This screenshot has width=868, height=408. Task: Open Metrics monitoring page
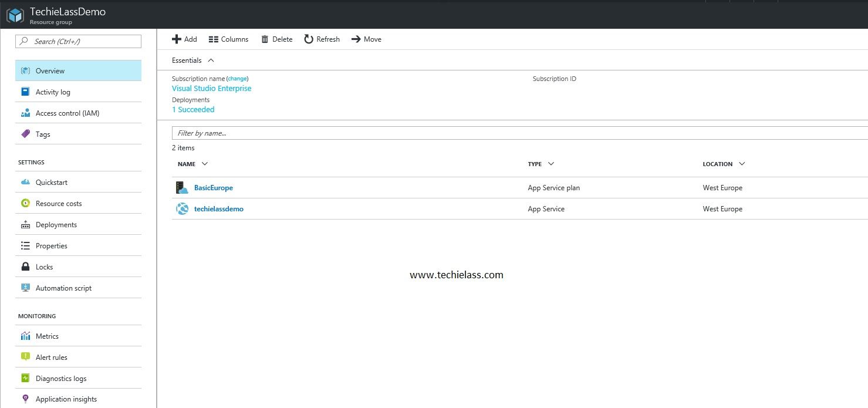78,336
